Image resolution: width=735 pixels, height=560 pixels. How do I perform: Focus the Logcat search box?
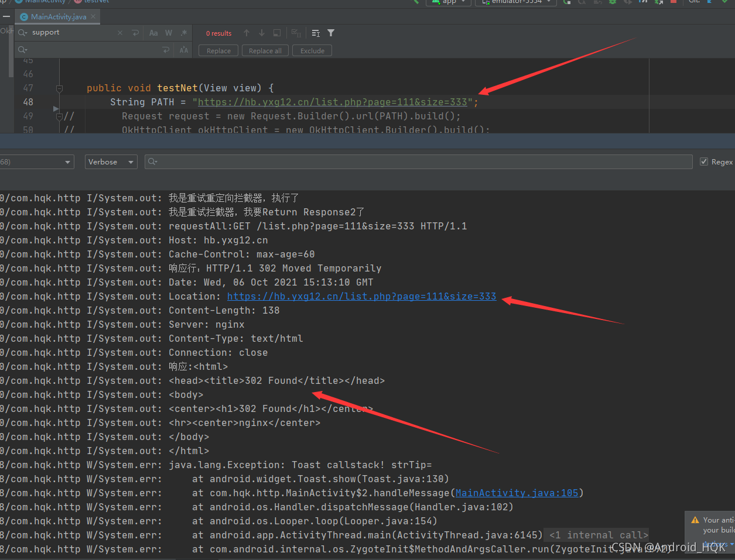pos(418,162)
